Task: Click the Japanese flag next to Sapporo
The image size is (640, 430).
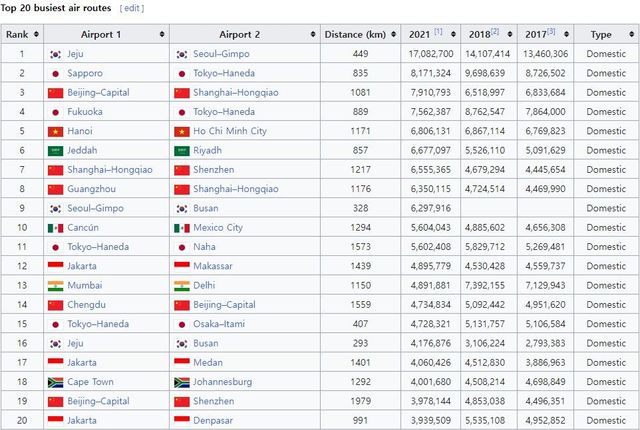Action: (x=56, y=73)
